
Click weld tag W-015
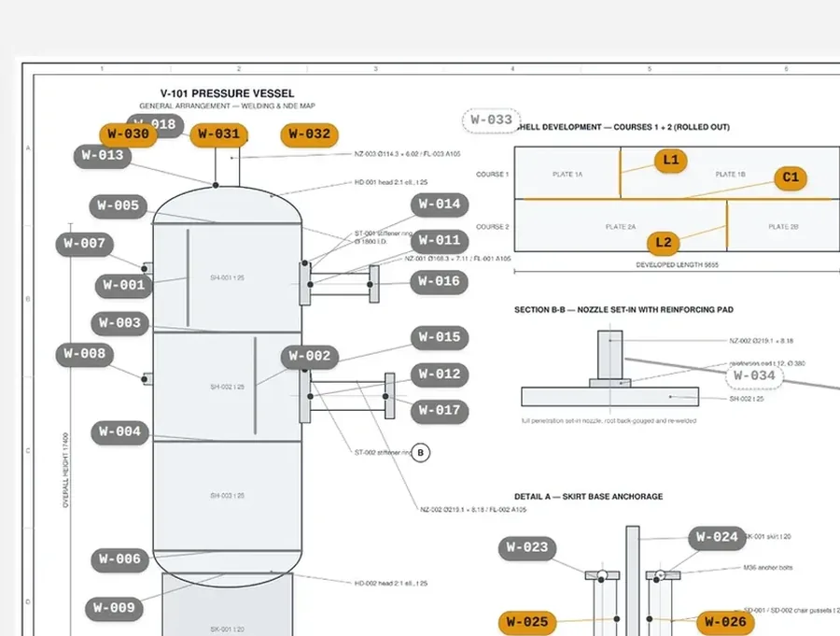(440, 338)
